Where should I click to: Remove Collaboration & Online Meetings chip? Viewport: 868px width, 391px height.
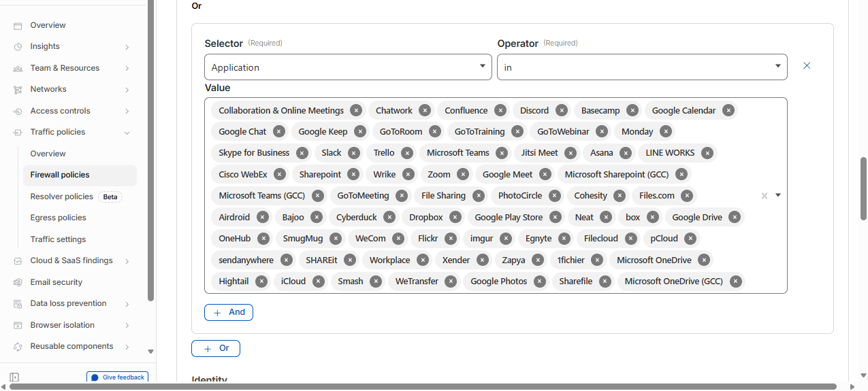tap(356, 110)
